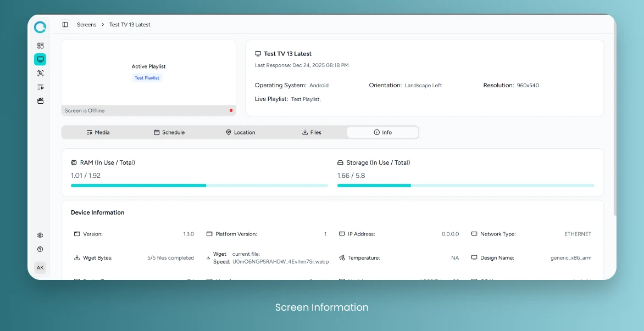Click the Network Type row icon
The width and height of the screenshot is (644, 331).
[474, 234]
